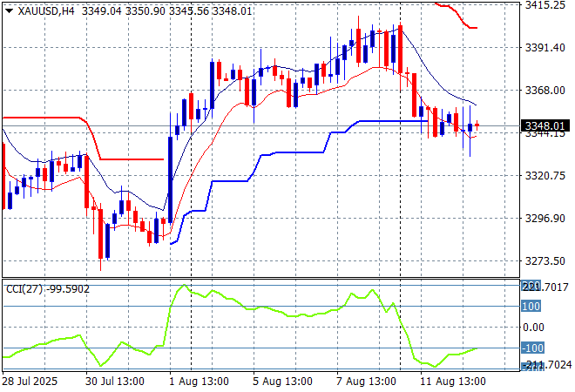Click the CCI -100 level label
Screen dimensions: 575x392
tap(533, 348)
